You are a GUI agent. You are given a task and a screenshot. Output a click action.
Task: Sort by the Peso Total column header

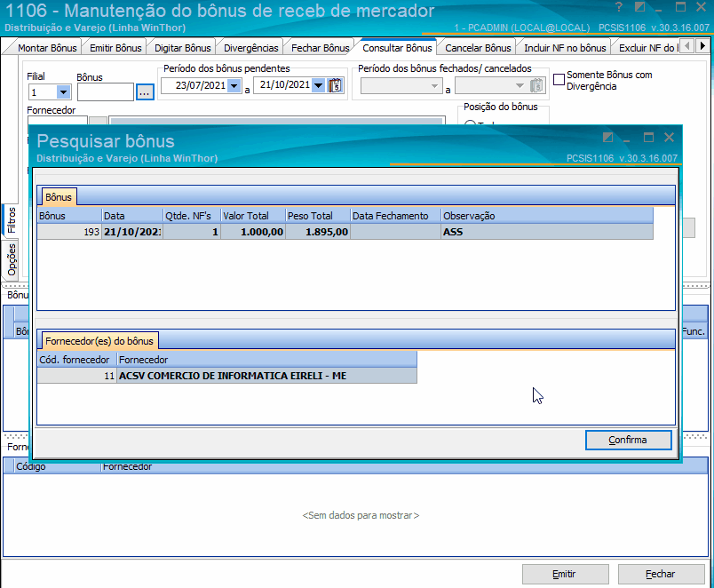318,216
